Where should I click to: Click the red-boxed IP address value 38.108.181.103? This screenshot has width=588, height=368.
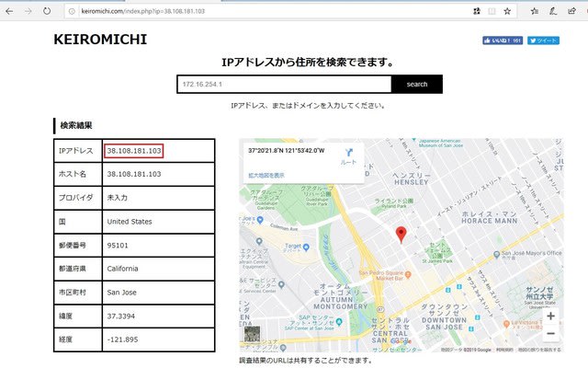pyautogui.click(x=134, y=151)
